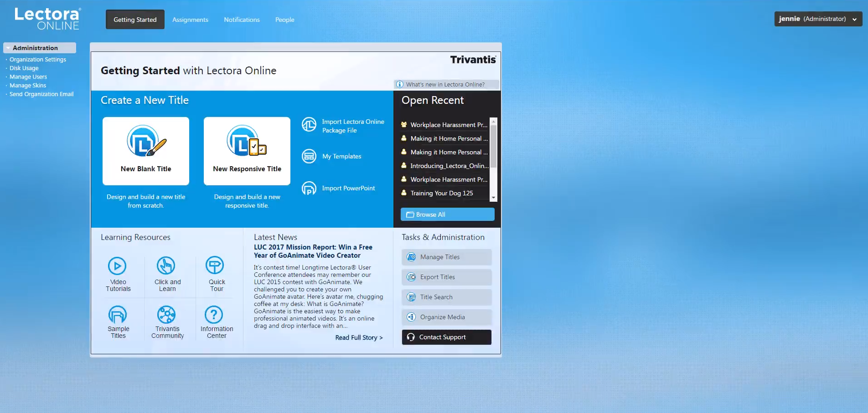
Task: Create a New Responsive Title
Action: click(247, 151)
